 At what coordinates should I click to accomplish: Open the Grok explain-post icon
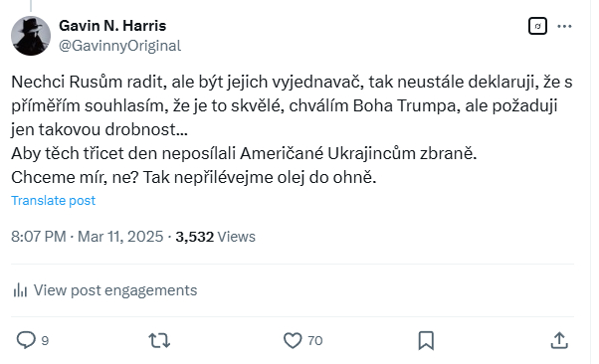pyautogui.click(x=537, y=26)
